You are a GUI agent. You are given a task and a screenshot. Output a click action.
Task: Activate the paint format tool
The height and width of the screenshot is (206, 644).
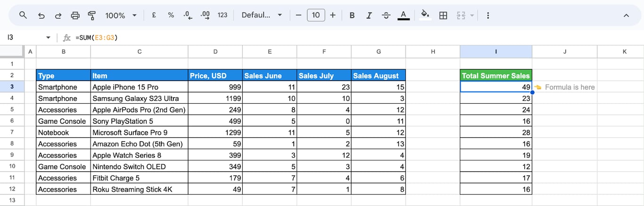coord(92,16)
